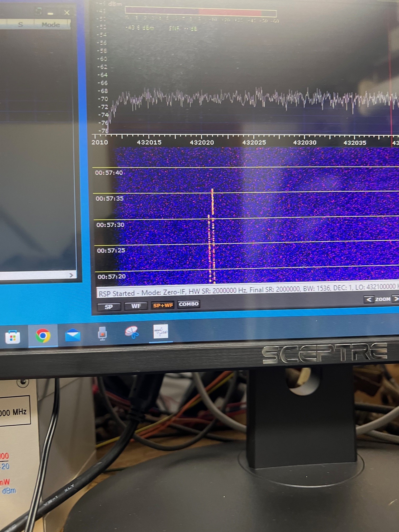Viewport: 399px width, 532px height.
Task: Click the Mode column header
Action: point(51,25)
